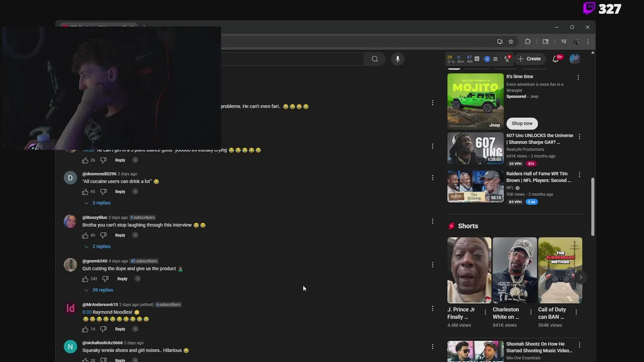Viewport: 644px width, 362px height.
Task: Like the "3 point stance" comment
Action: (x=85, y=160)
